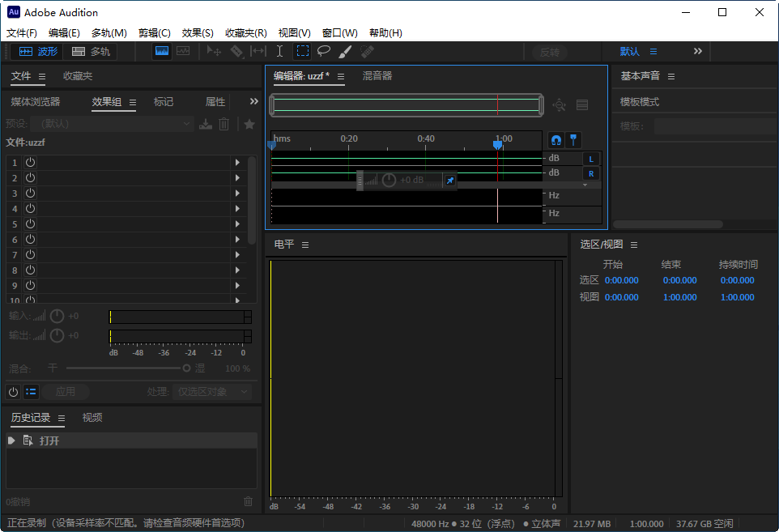The image size is (779, 532).
Task: Open the Markers tab
Action: [164, 102]
